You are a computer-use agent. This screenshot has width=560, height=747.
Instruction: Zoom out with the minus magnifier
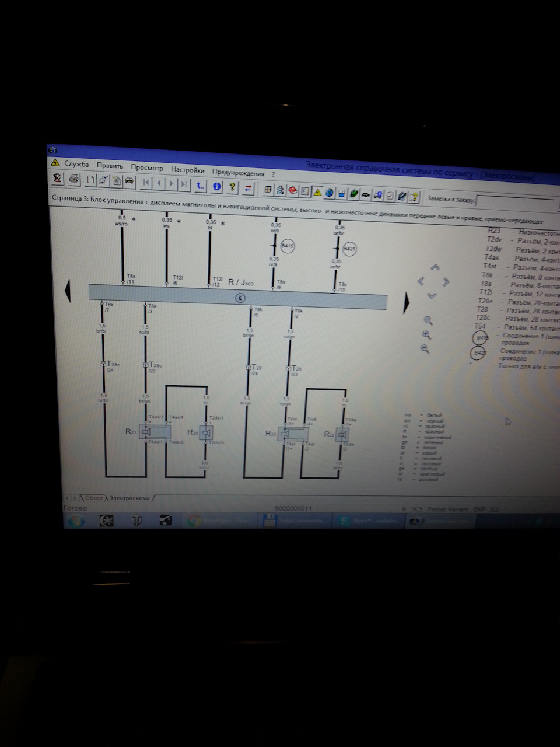(x=425, y=349)
